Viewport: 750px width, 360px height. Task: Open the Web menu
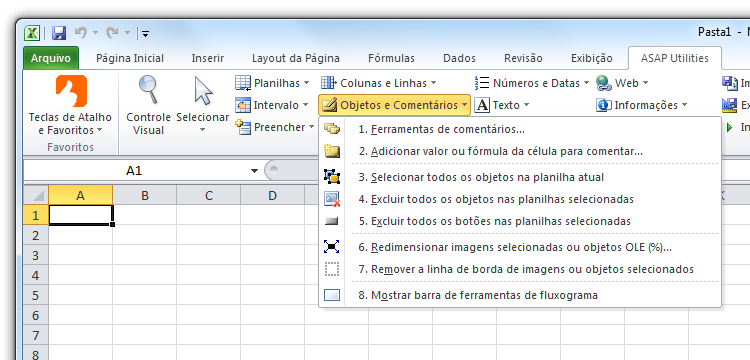coord(622,83)
